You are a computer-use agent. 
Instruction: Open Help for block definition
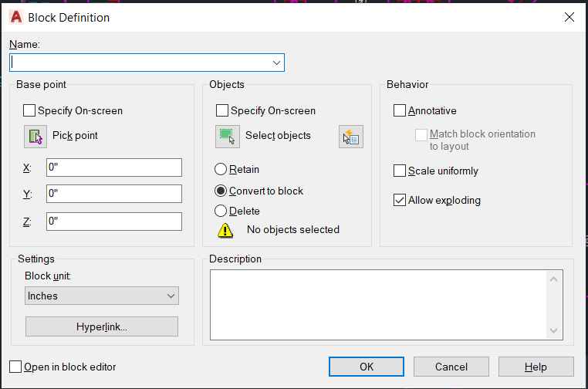(536, 367)
